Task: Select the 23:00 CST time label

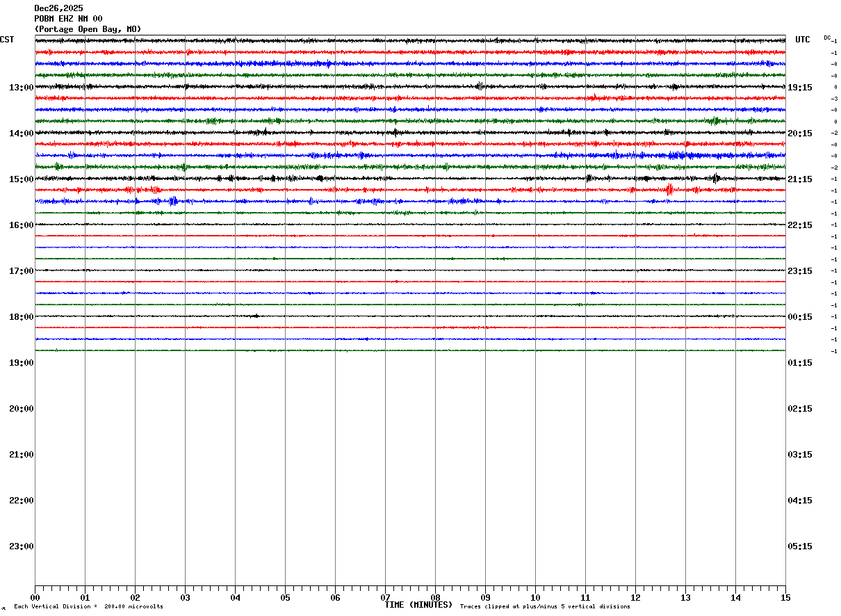Action: tap(22, 546)
